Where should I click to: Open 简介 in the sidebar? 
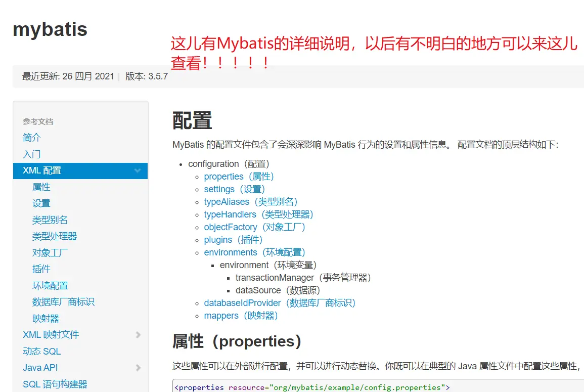(x=32, y=138)
